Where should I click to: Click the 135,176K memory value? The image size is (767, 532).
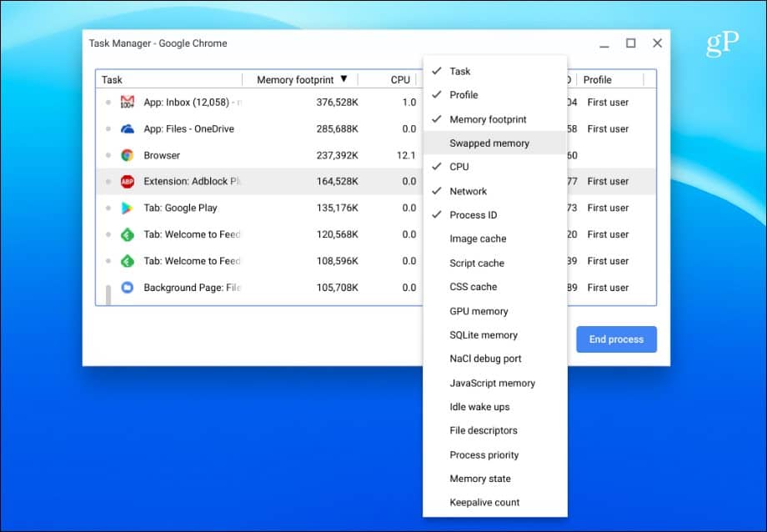pos(337,208)
